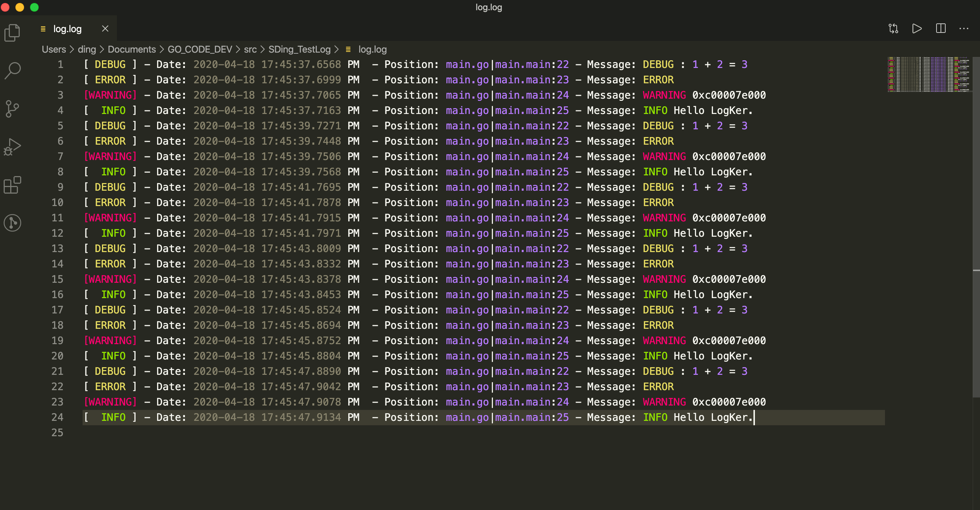Click the Documents breadcrumb item
980x510 pixels.
coord(132,49)
